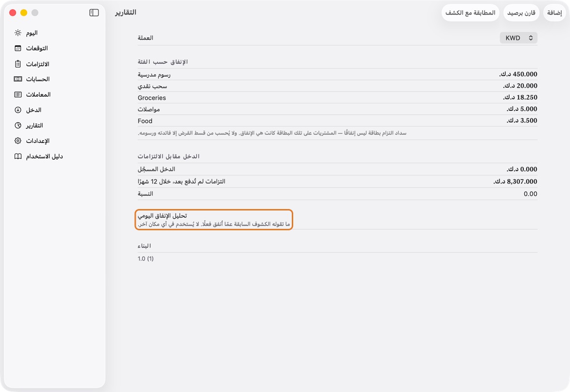Select the pie chart icon for التقارير
Viewport: 570px width, 392px height.
point(18,126)
